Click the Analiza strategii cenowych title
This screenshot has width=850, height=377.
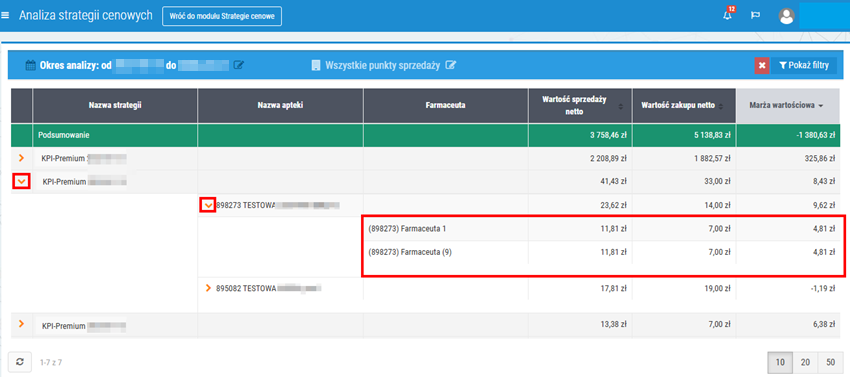tap(86, 15)
